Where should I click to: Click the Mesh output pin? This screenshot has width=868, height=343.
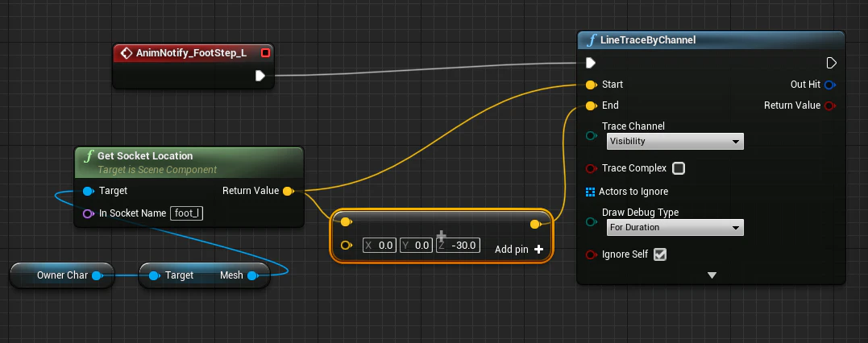pos(253,275)
